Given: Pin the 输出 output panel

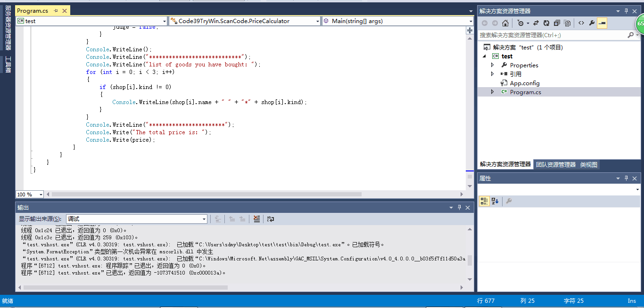Looking at the screenshot, I should pyautogui.click(x=459, y=207).
